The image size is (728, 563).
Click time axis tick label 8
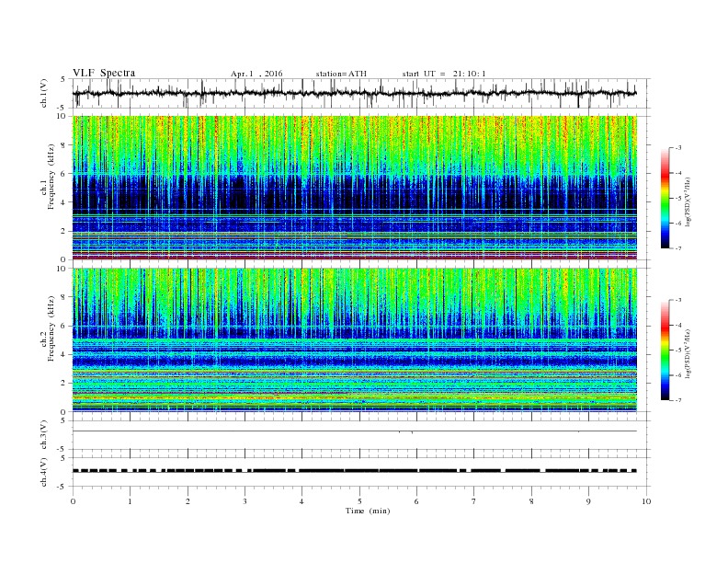pos(531,501)
